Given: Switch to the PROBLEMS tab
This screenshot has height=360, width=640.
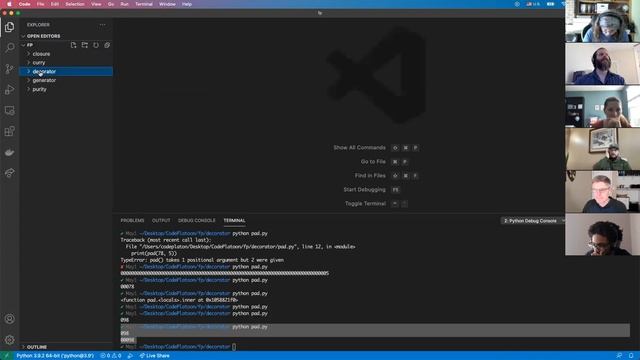Looking at the screenshot, I should click(132, 220).
